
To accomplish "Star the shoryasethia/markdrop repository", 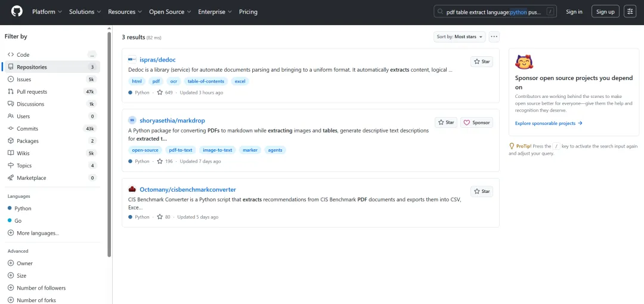I will [445, 122].
